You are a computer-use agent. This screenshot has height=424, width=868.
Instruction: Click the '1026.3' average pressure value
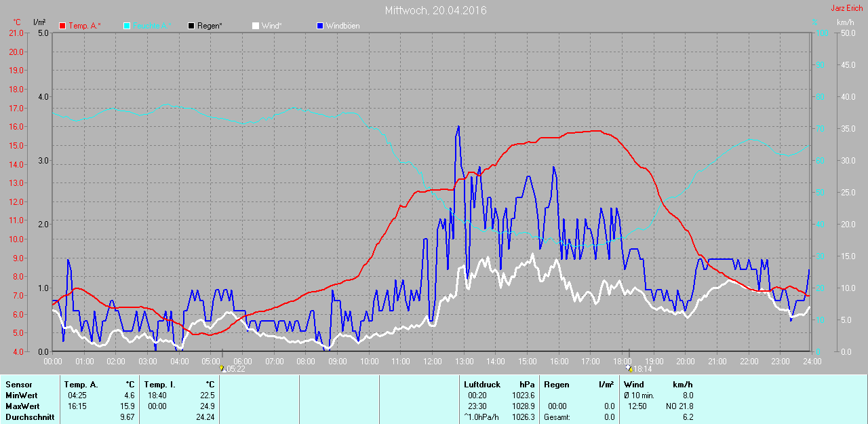click(x=523, y=417)
